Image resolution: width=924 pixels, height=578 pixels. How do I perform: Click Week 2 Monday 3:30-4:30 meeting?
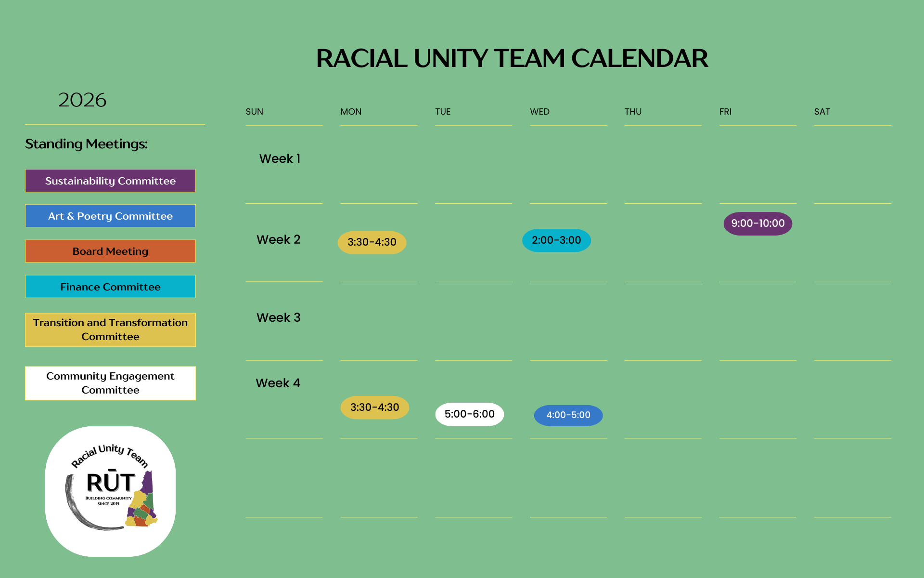(372, 242)
